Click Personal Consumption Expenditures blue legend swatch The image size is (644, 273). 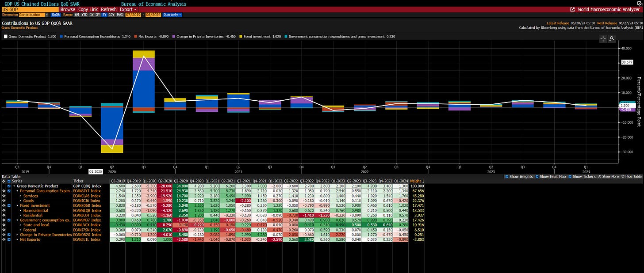click(x=61, y=36)
